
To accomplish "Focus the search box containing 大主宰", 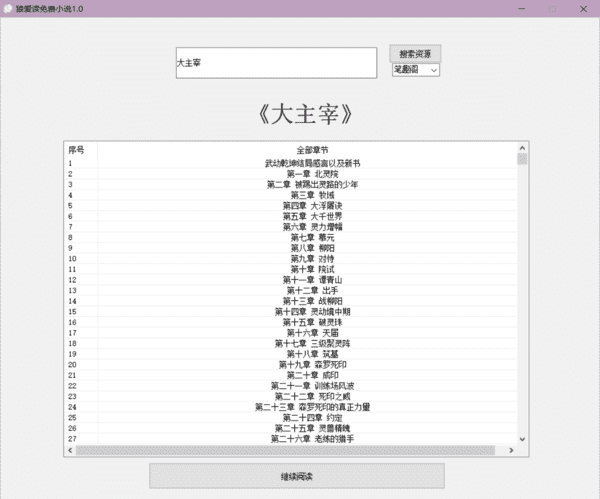I will click(x=276, y=63).
